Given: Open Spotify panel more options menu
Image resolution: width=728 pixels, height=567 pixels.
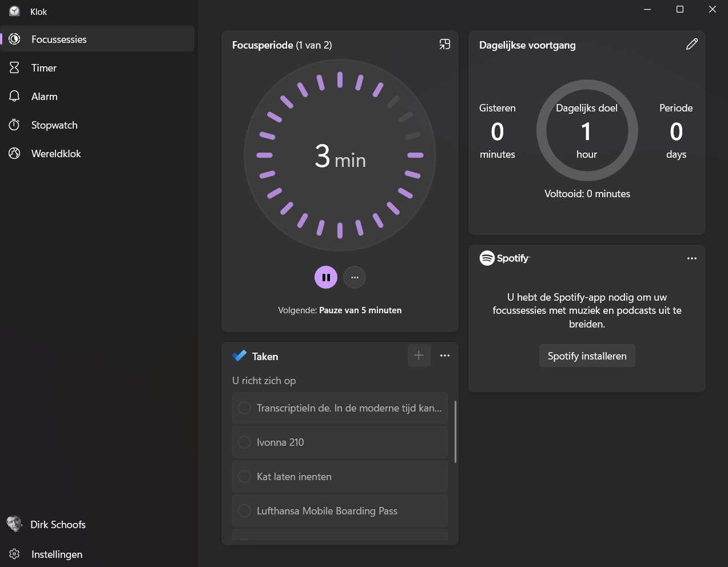Looking at the screenshot, I should (x=691, y=258).
